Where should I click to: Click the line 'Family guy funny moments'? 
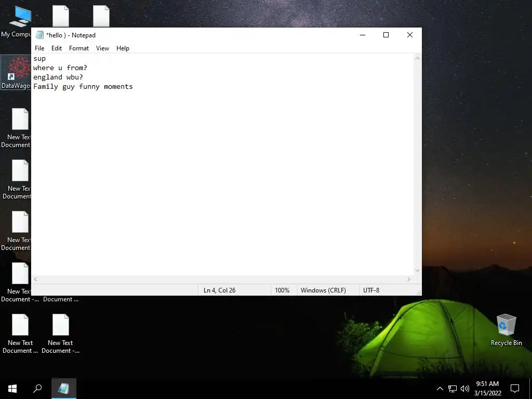click(83, 87)
